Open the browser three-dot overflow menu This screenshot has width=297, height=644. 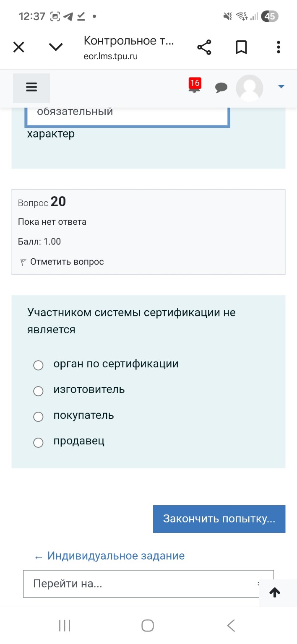click(278, 47)
